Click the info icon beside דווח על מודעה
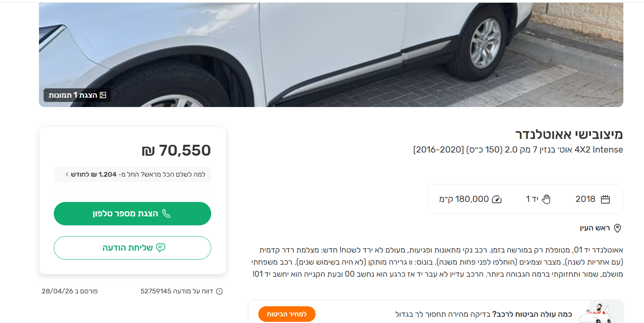Image resolution: width=644 pixels, height=323 pixels. pyautogui.click(x=219, y=291)
